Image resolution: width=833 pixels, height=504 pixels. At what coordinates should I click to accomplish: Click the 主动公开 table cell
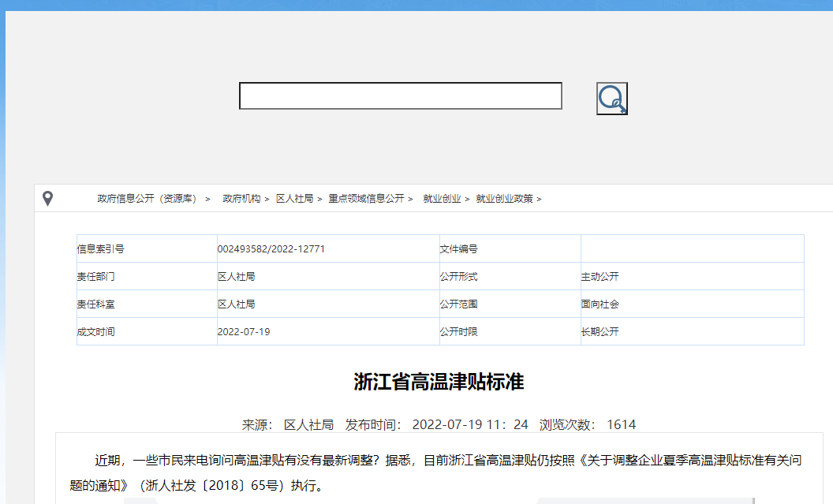click(x=600, y=277)
